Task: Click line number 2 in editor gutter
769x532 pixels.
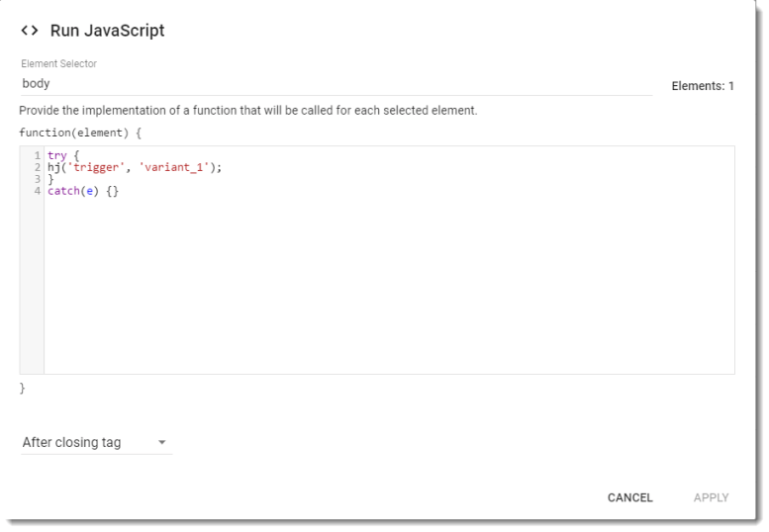Action: pyautogui.click(x=38, y=167)
